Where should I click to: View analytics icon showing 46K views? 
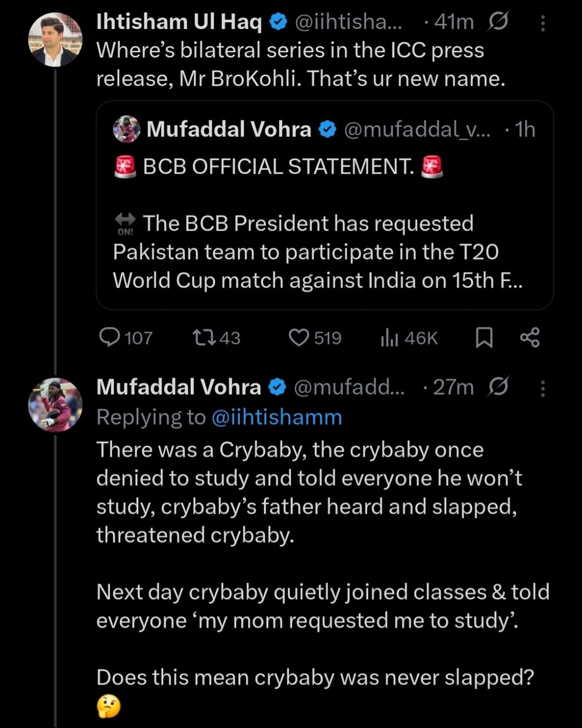(x=389, y=338)
